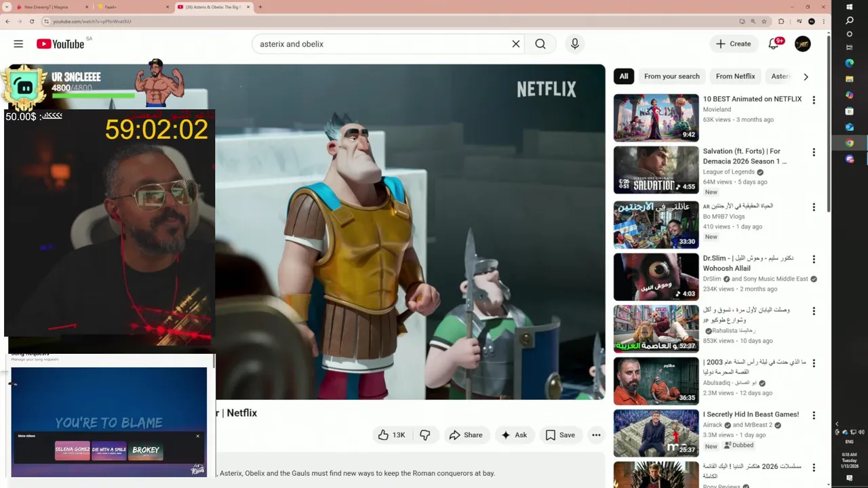Select the Asterix & Obelix YouTube tab
Image resolution: width=868 pixels, height=488 pixels.
[x=213, y=7]
